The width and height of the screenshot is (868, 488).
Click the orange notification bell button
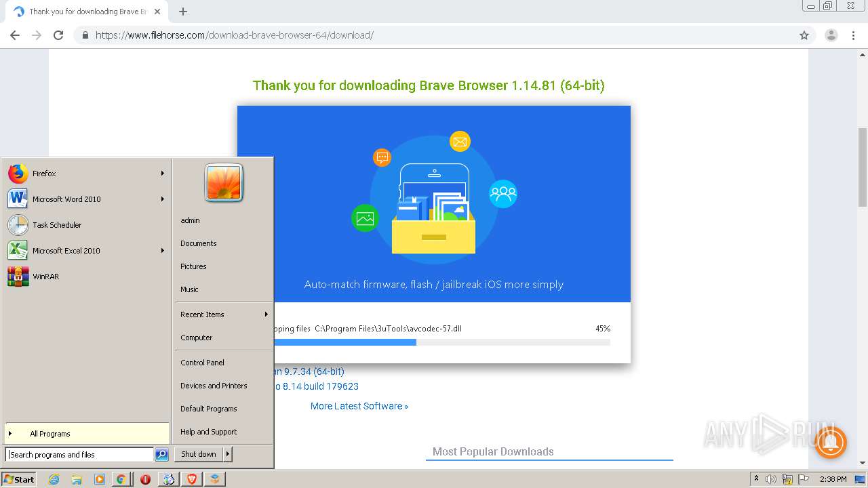point(831,443)
